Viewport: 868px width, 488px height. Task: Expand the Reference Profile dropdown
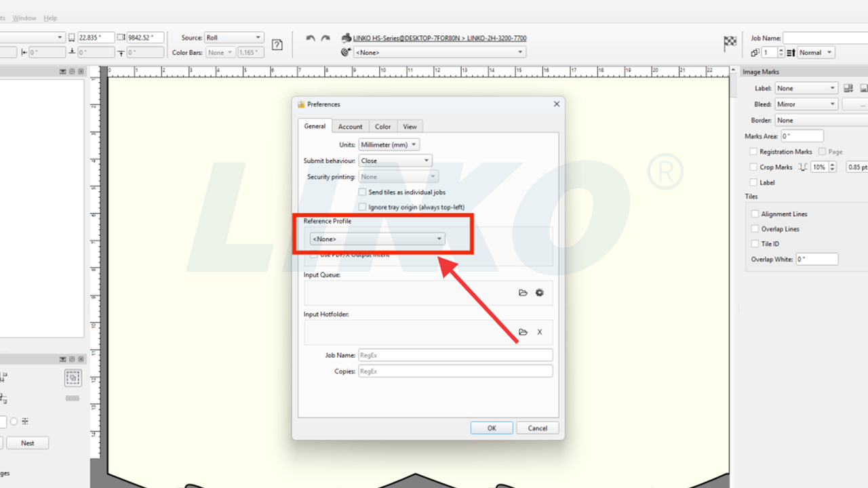point(377,239)
